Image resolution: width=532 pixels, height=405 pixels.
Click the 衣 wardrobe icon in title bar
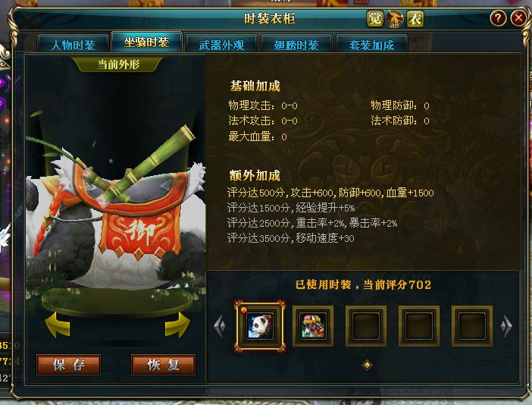click(415, 19)
